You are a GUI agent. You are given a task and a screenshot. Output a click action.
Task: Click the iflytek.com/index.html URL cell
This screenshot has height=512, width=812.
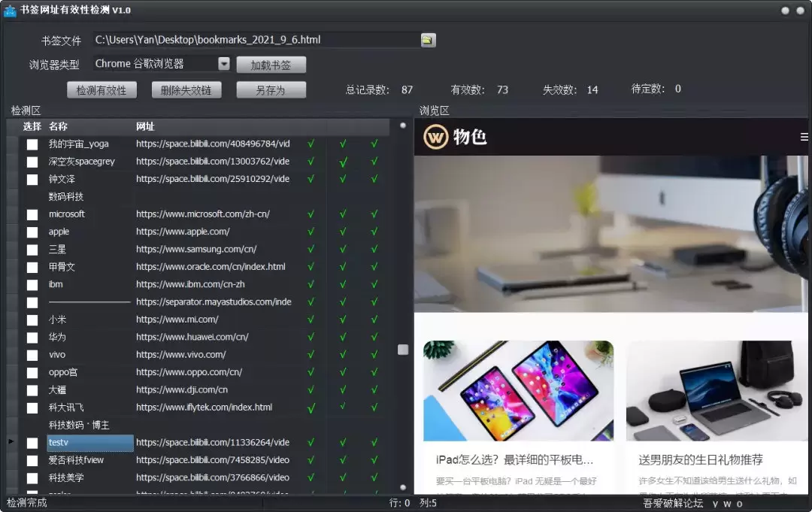(204, 407)
